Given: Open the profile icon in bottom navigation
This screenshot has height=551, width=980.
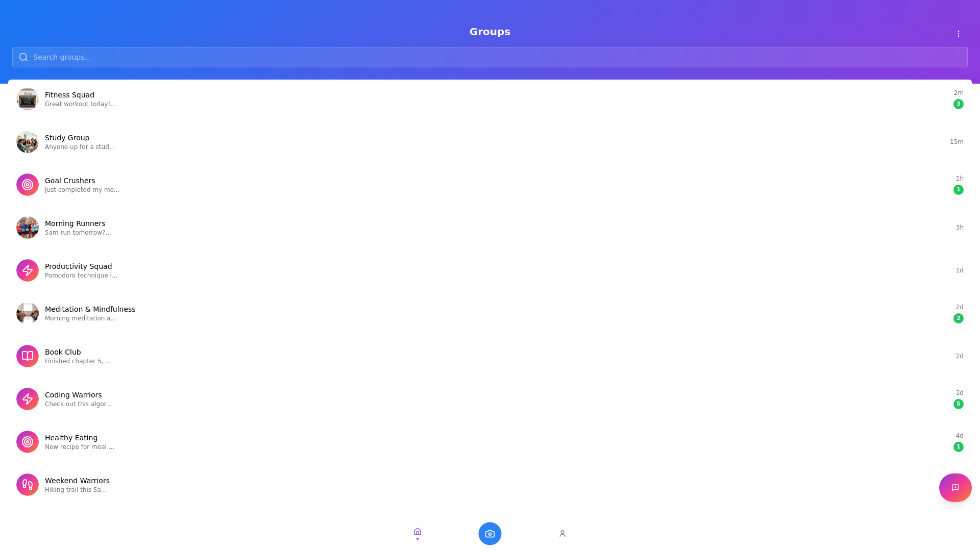Looking at the screenshot, I should 562,533.
